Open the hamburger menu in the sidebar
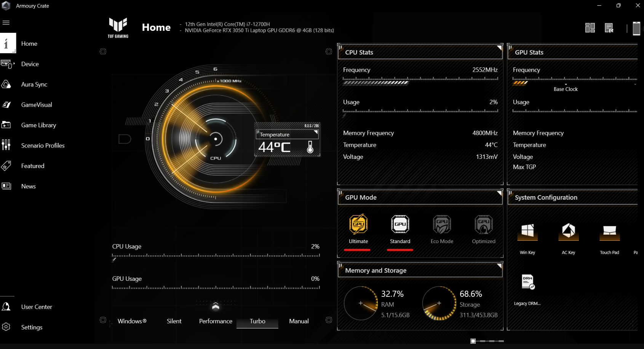Viewport: 644px width, 349px height. pos(6,22)
